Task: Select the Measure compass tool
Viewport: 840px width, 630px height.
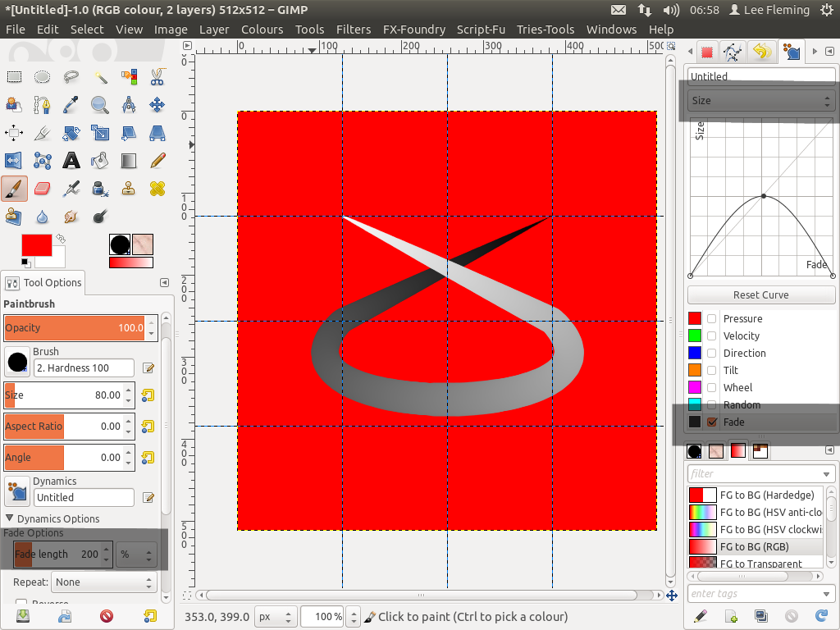Action: click(x=129, y=105)
